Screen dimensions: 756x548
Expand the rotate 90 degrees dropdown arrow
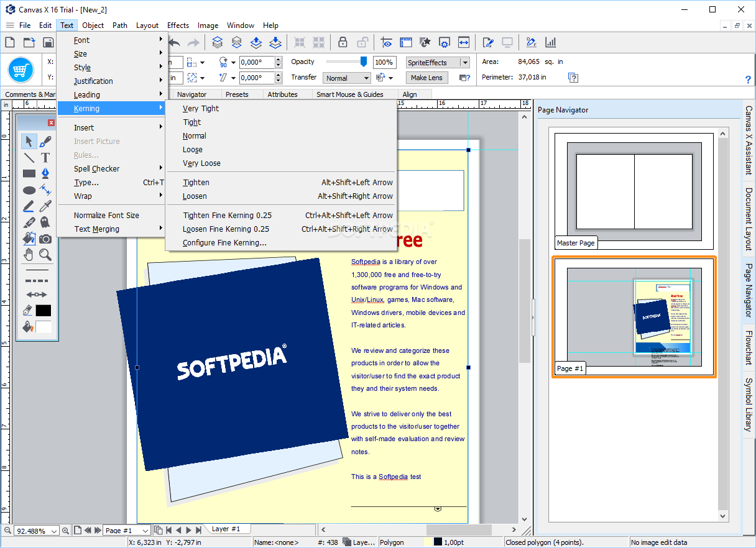(x=234, y=62)
